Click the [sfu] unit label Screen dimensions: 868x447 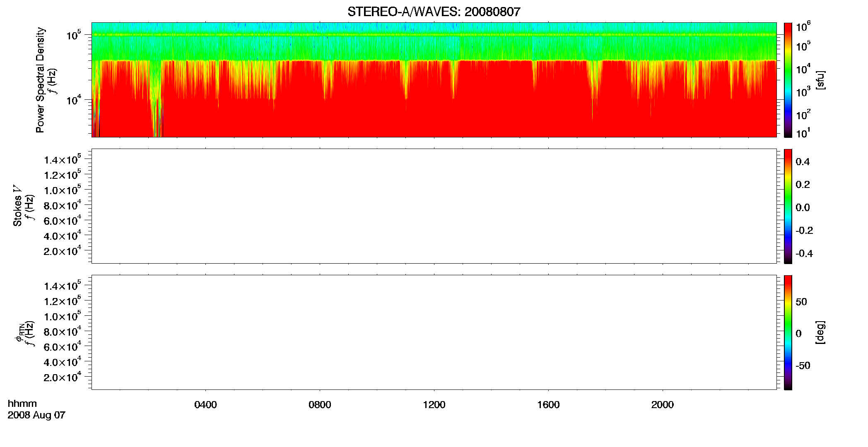tap(820, 80)
